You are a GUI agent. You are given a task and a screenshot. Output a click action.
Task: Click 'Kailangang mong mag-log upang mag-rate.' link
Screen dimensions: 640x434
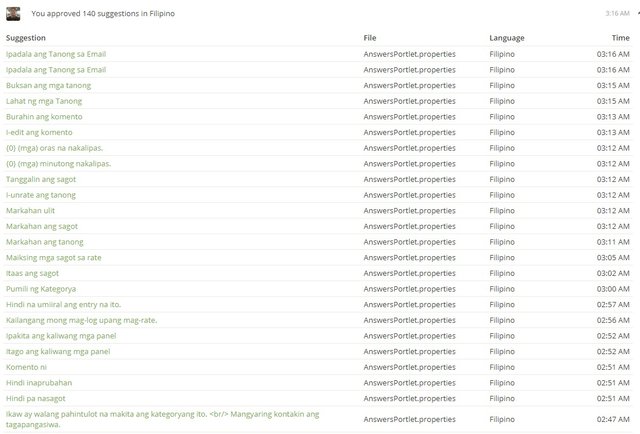(x=82, y=320)
